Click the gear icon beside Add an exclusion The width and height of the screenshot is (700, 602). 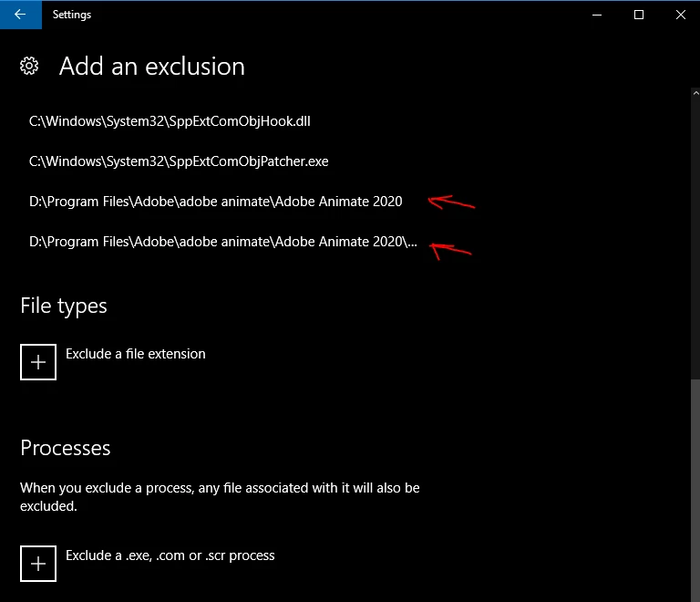[29, 66]
